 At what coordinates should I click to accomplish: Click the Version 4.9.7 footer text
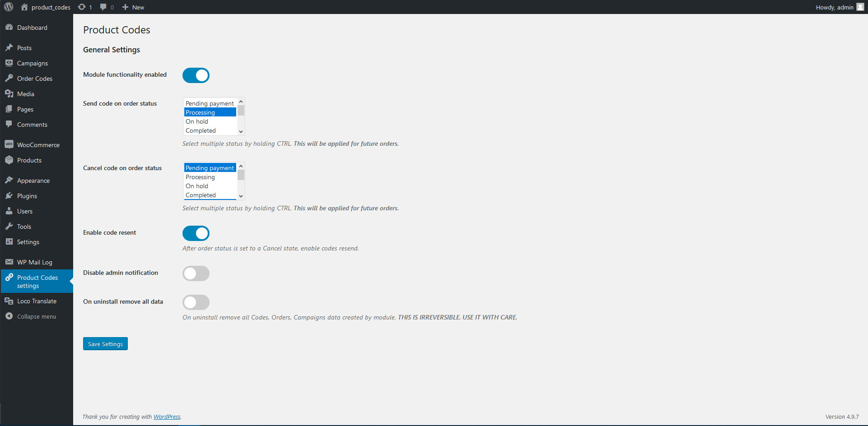pyautogui.click(x=842, y=417)
